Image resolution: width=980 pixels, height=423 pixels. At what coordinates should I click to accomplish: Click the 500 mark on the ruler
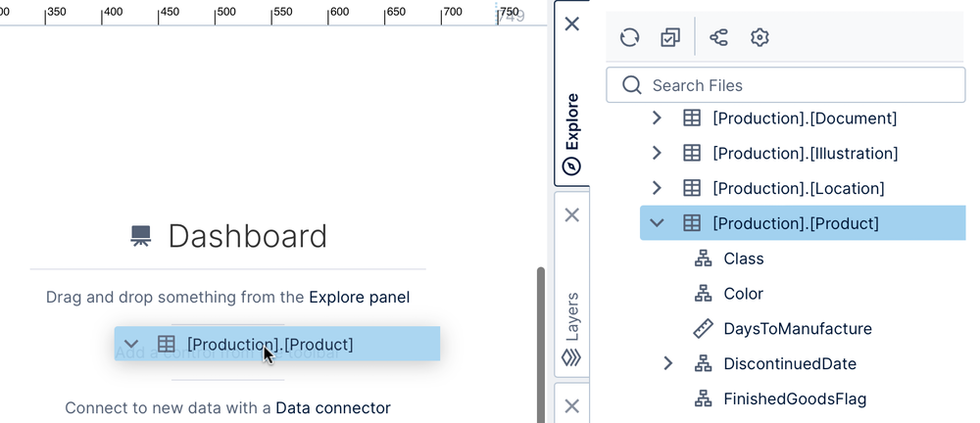[225, 12]
